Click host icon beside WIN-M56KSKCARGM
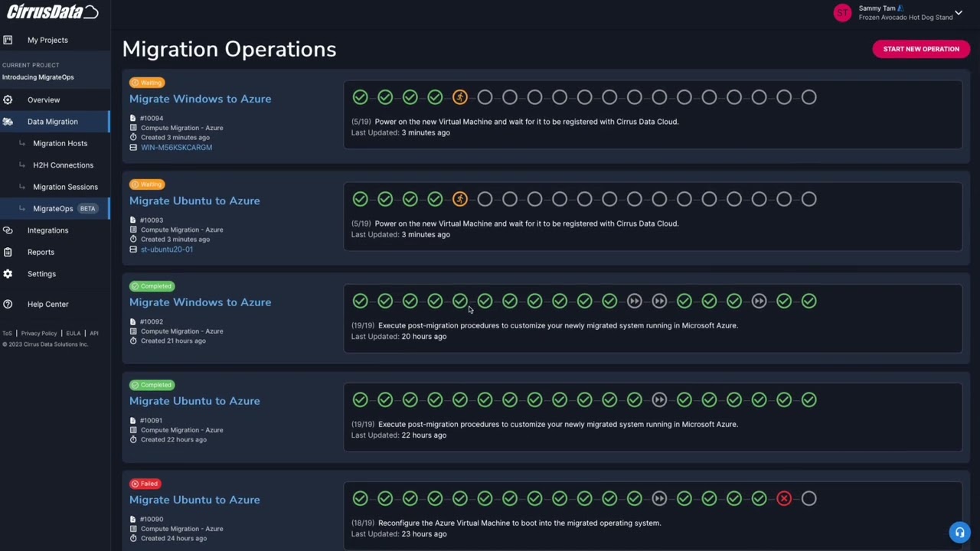 pos(133,148)
